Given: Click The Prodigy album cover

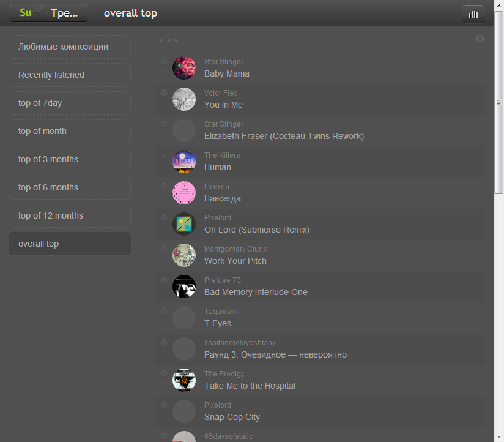Looking at the screenshot, I should [184, 380].
